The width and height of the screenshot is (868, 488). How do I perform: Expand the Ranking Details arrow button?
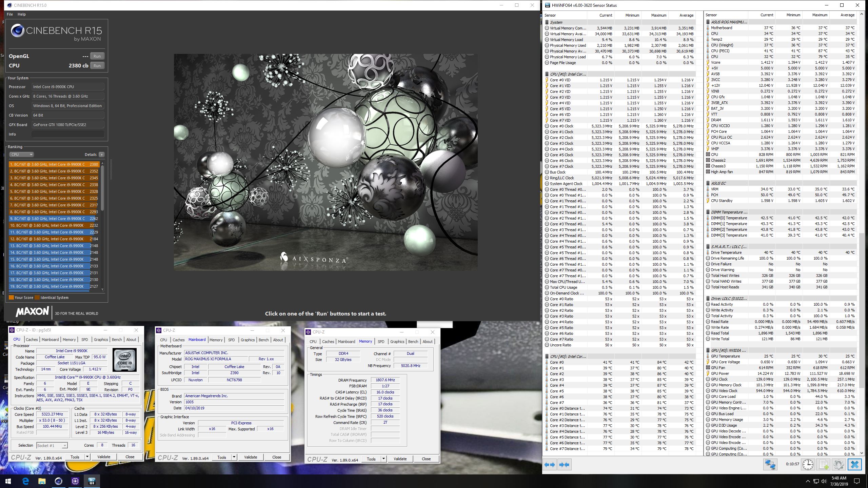pyautogui.click(x=101, y=155)
